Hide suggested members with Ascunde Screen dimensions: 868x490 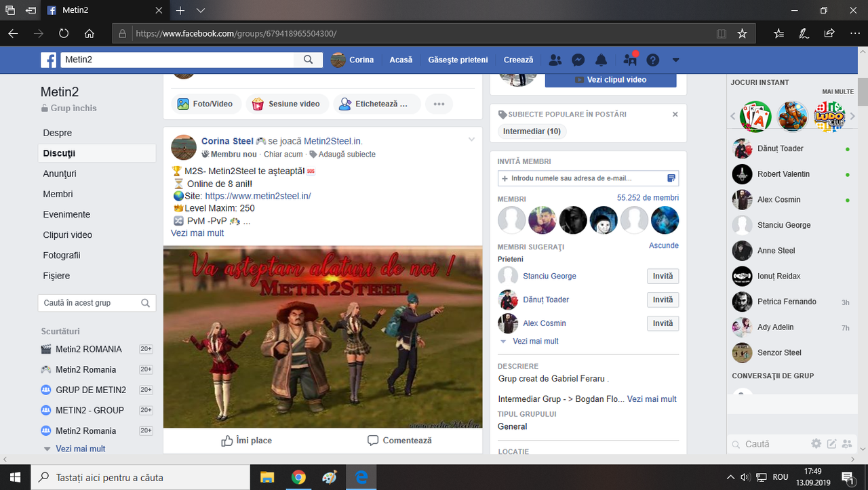pyautogui.click(x=664, y=245)
